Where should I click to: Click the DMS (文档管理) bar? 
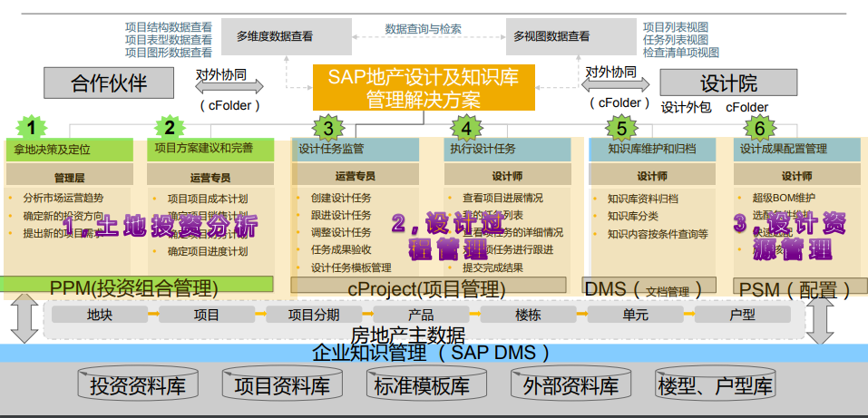pyautogui.click(x=649, y=285)
